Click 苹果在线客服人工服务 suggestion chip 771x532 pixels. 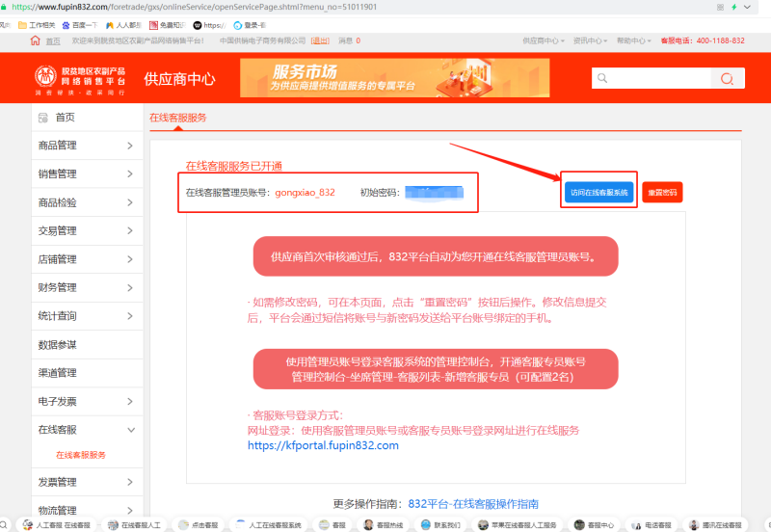coord(518,525)
